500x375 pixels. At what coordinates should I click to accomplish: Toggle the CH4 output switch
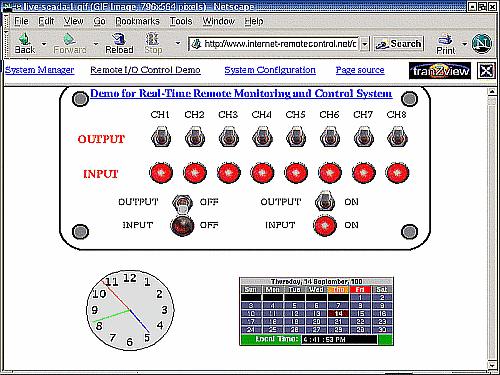click(263, 137)
